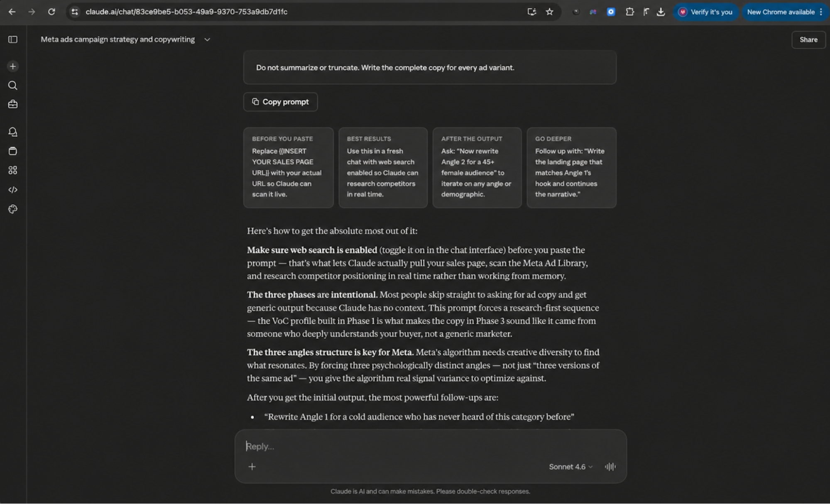830x504 pixels.
Task: Open Chrome menu three-dots
Action: pos(821,12)
